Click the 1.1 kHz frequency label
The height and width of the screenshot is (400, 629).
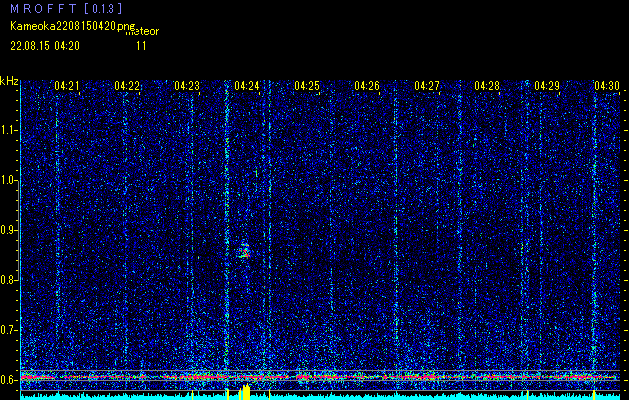pos(9,130)
